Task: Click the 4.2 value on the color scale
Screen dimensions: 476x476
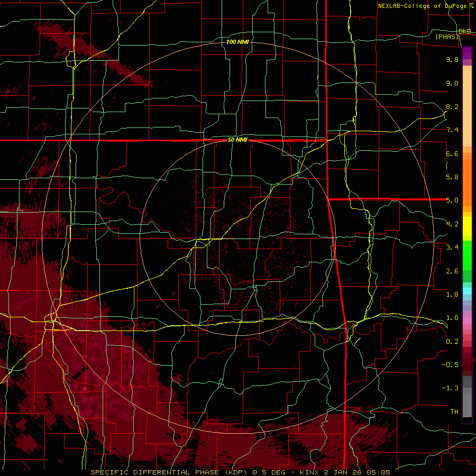Action: [452, 224]
